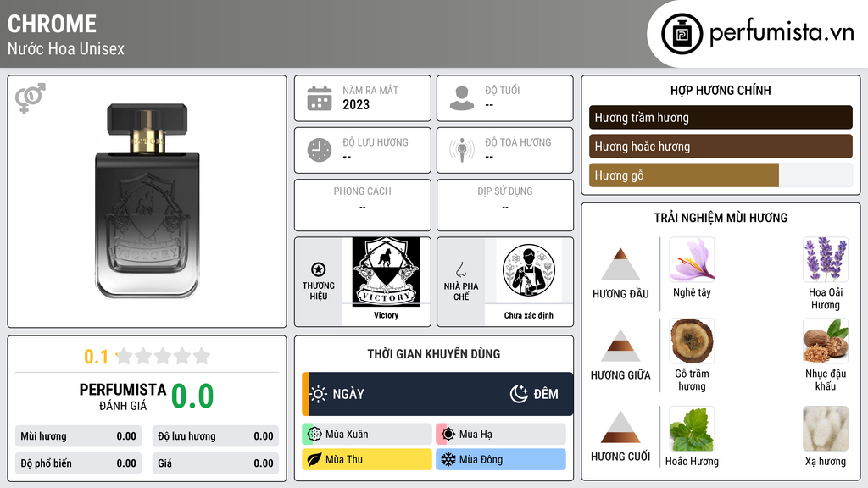Click the Hương trầm hương accord bar
Screen dimensions: 868x488
point(721,117)
